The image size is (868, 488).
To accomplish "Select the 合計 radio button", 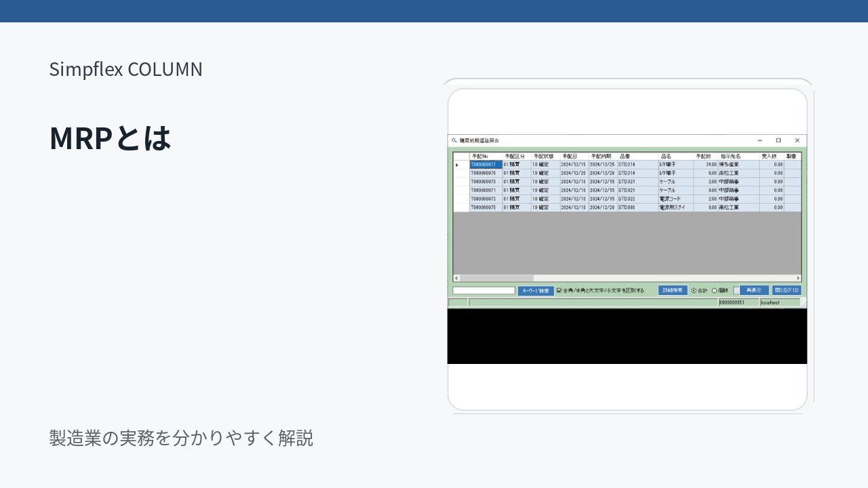I will point(694,291).
